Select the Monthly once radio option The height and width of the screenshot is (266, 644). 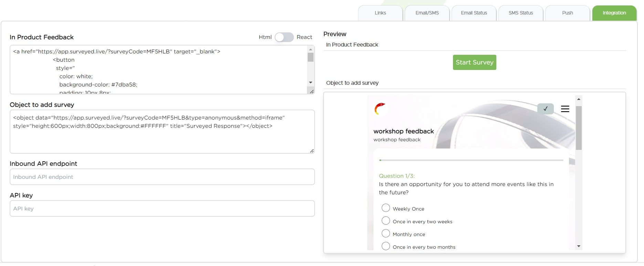[x=386, y=234]
